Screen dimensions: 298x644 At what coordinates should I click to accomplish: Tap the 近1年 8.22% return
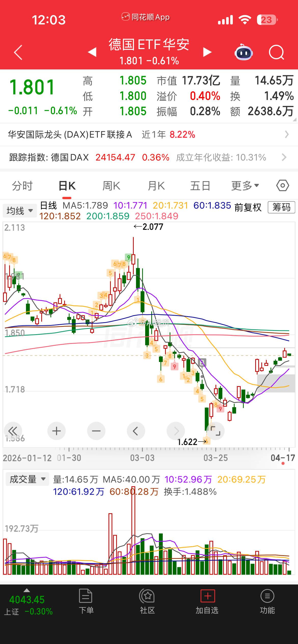click(168, 134)
